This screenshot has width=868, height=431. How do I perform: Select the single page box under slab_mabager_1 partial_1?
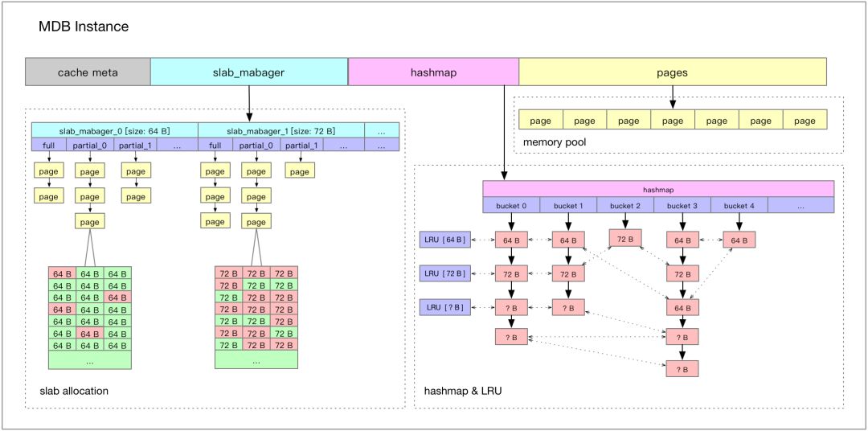300,170
